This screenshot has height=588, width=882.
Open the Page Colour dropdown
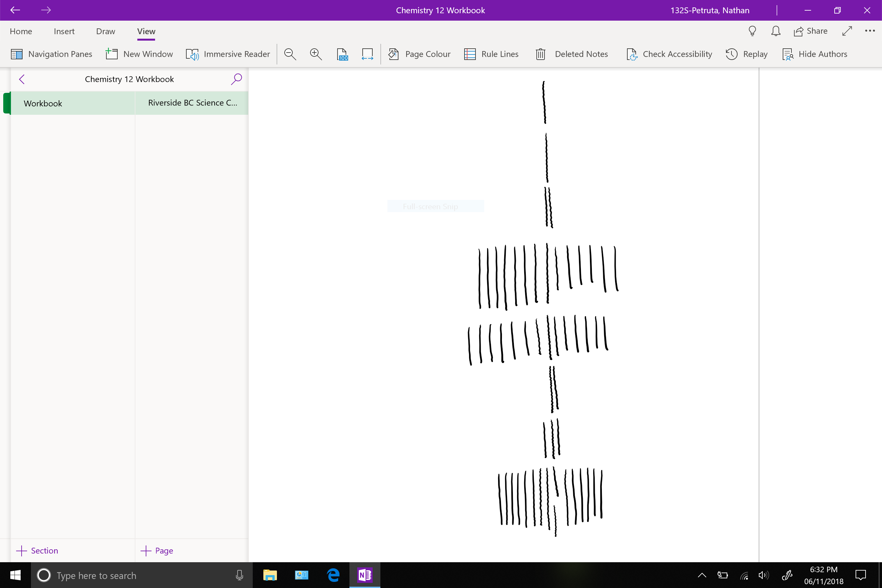[x=419, y=54]
